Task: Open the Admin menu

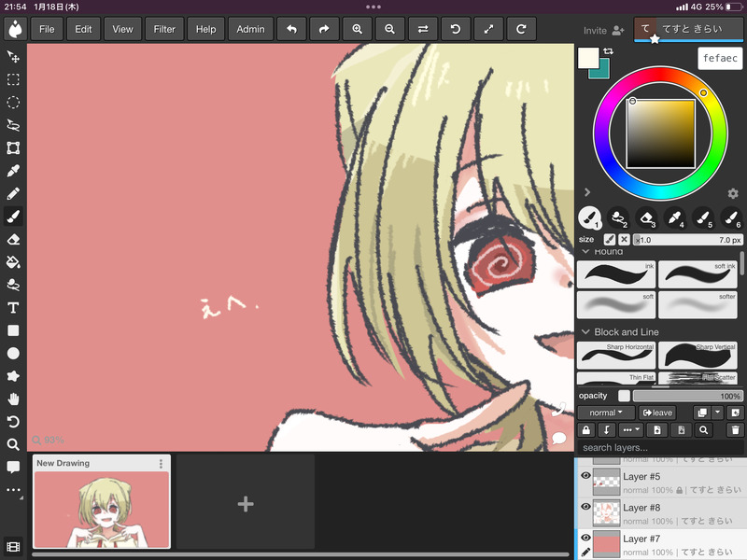Action: (250, 29)
